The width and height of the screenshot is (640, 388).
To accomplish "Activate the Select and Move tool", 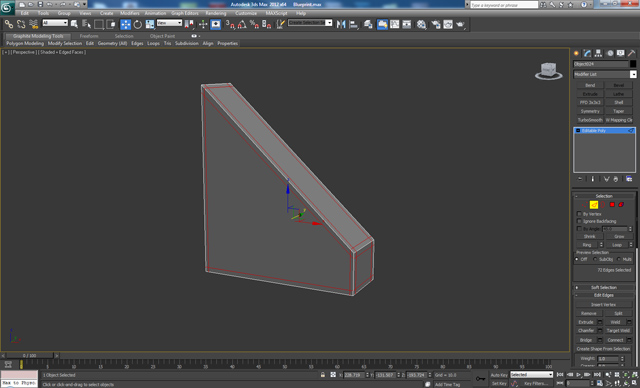I will click(125, 24).
